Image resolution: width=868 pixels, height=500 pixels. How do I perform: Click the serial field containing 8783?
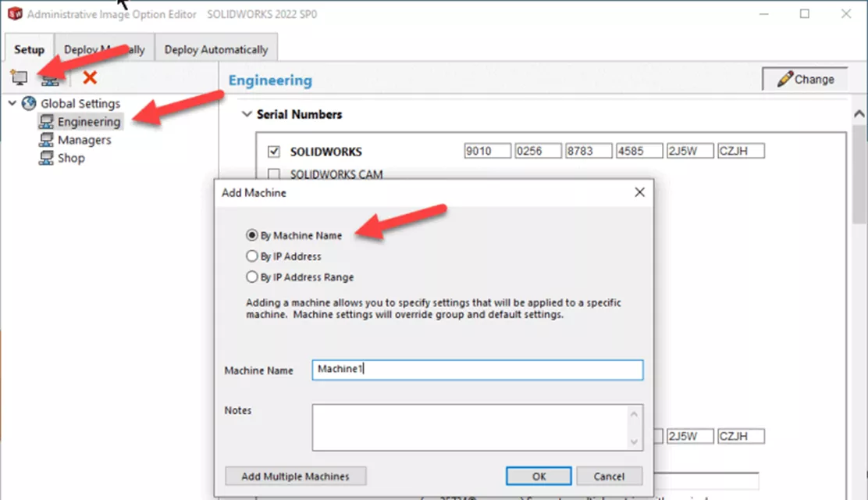coord(589,151)
